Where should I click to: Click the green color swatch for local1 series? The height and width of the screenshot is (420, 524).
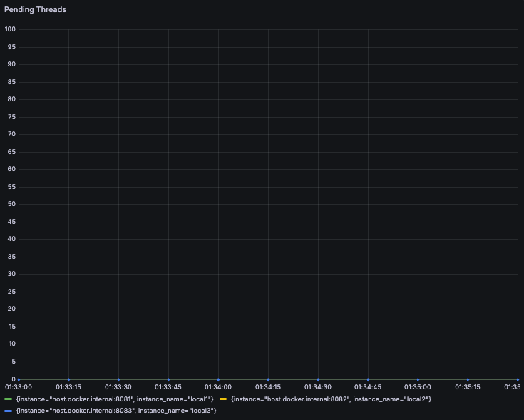[8, 399]
